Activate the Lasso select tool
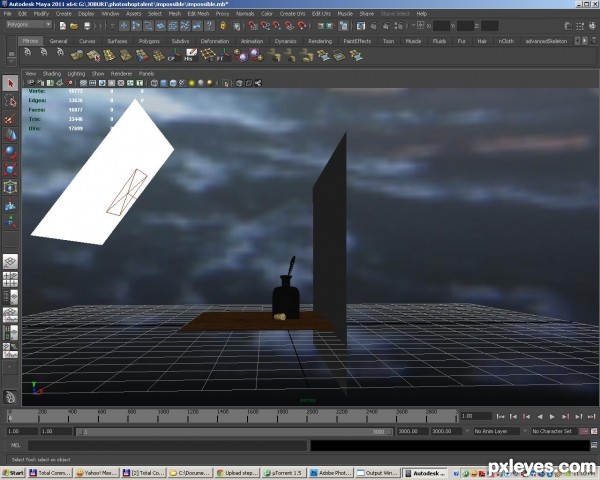The height and width of the screenshot is (480, 600). pos(10,101)
